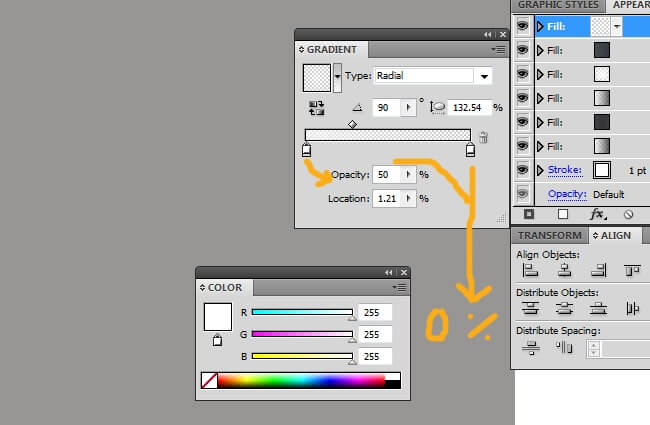The height and width of the screenshot is (425, 650).
Task: Click the Distribute Spacing stepper arrows
Action: 594,348
